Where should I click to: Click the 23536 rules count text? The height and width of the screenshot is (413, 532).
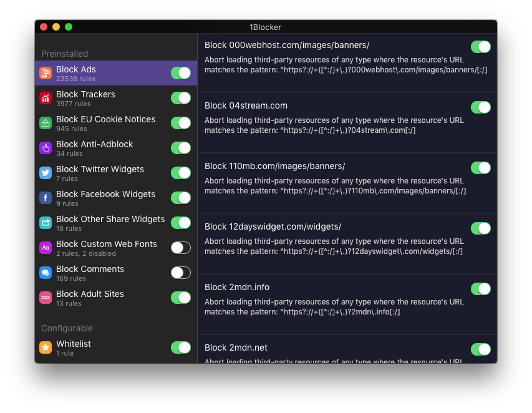click(75, 79)
